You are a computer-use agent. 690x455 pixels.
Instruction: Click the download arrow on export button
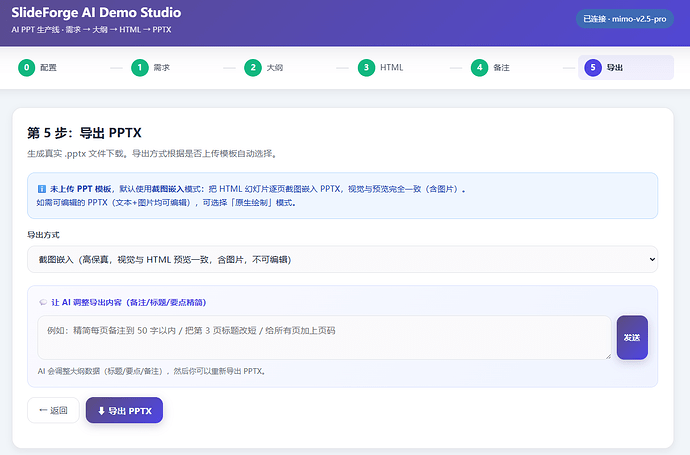[x=101, y=411]
